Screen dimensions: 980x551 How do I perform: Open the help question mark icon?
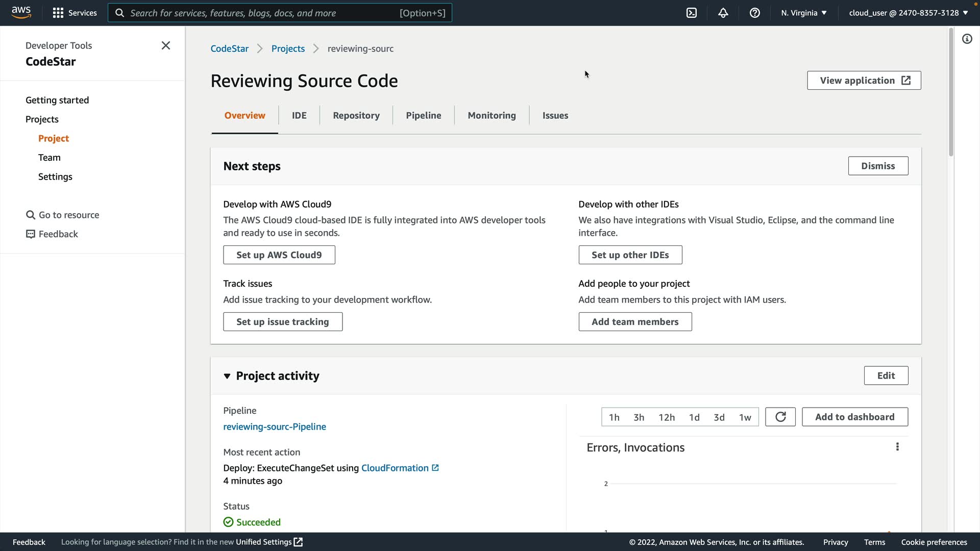[x=755, y=13]
